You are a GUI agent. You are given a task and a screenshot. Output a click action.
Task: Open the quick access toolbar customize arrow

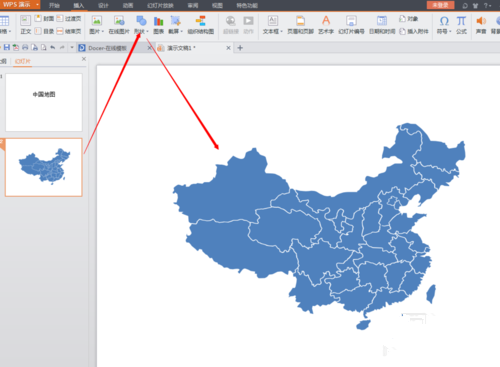click(x=72, y=48)
